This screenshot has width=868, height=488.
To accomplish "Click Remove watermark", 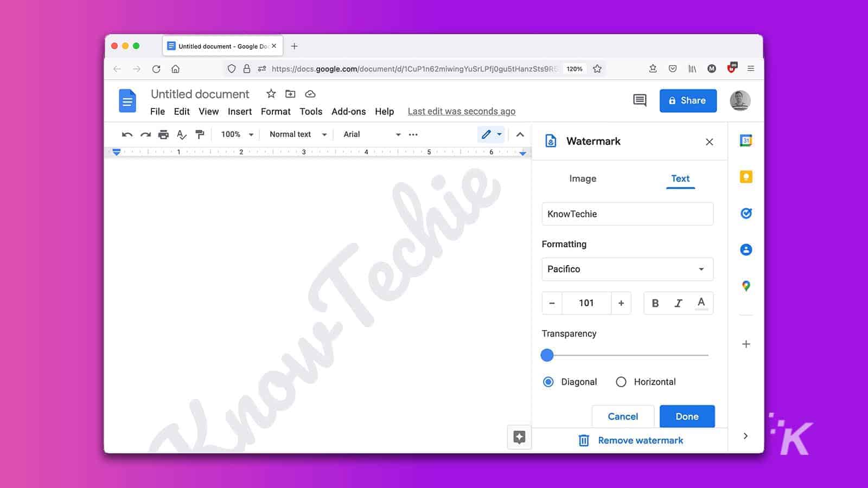I will (640, 440).
